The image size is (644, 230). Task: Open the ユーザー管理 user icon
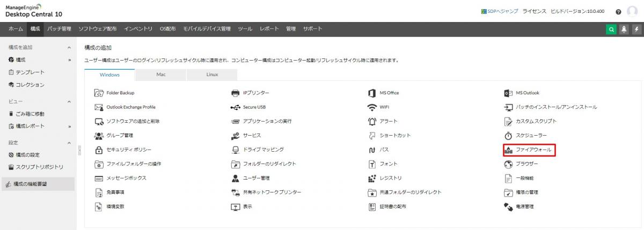pyautogui.click(x=235, y=178)
